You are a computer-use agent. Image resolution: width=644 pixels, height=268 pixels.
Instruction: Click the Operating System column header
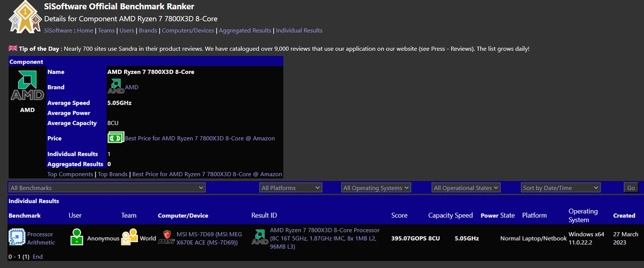pyautogui.click(x=583, y=215)
